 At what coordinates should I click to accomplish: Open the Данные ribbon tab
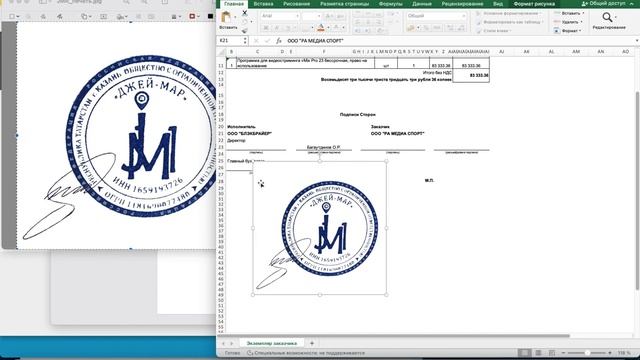422,4
